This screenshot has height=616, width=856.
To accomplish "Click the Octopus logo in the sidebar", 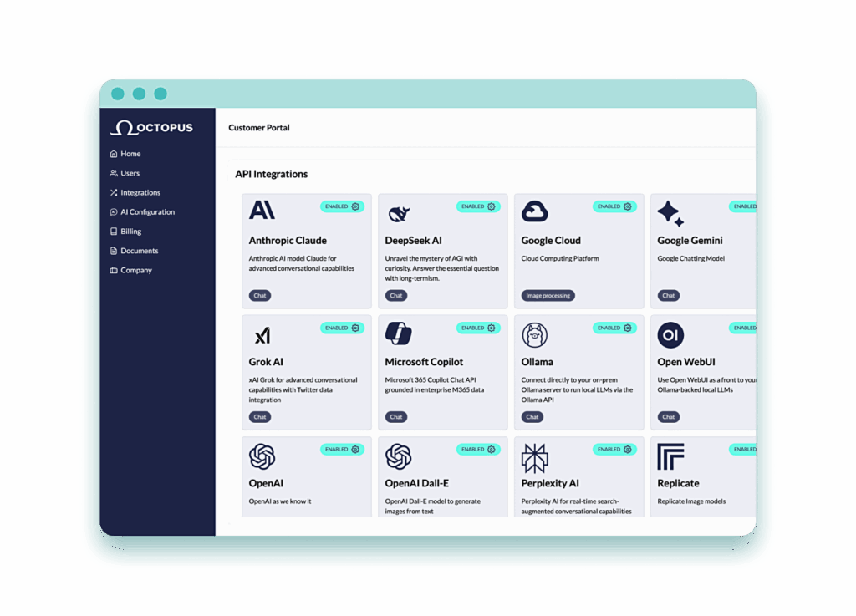I will (152, 128).
